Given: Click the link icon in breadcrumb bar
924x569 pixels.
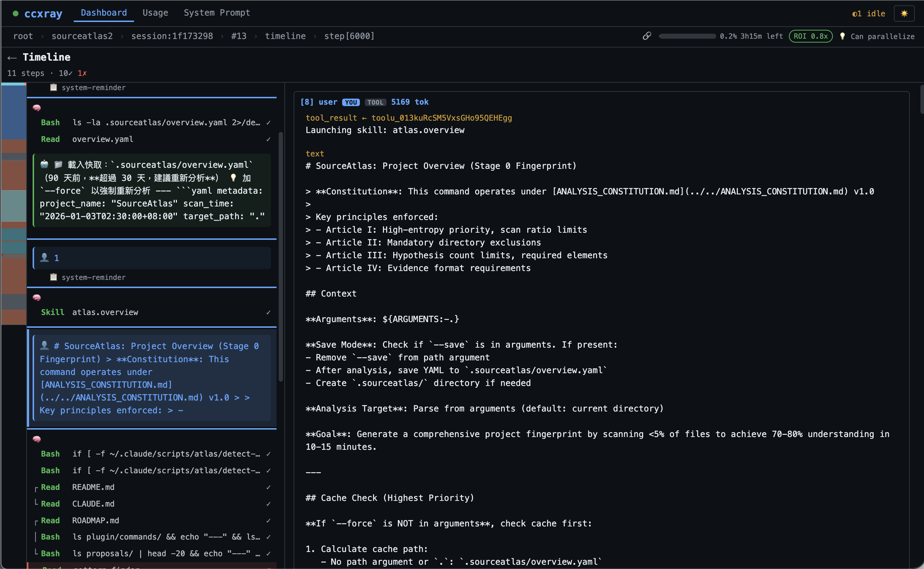Looking at the screenshot, I should [x=646, y=36].
